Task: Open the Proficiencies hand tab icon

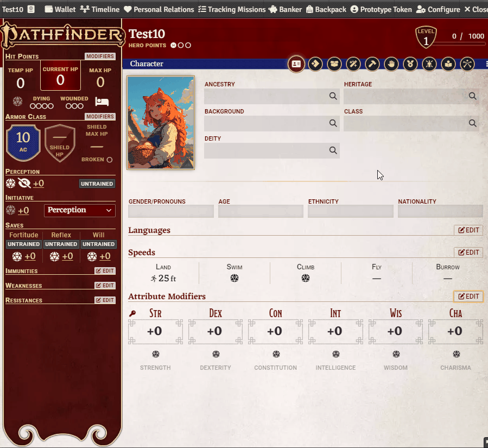Action: [391, 64]
